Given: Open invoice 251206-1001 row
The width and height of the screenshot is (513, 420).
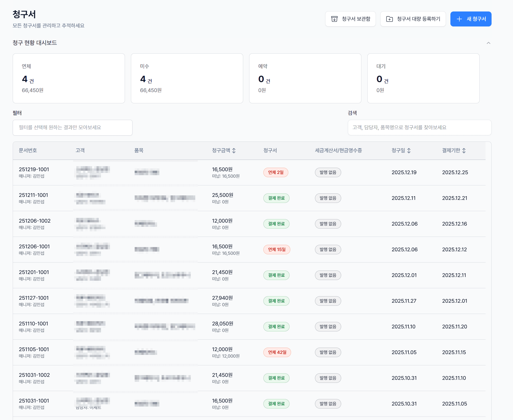Looking at the screenshot, I should pos(34,247).
